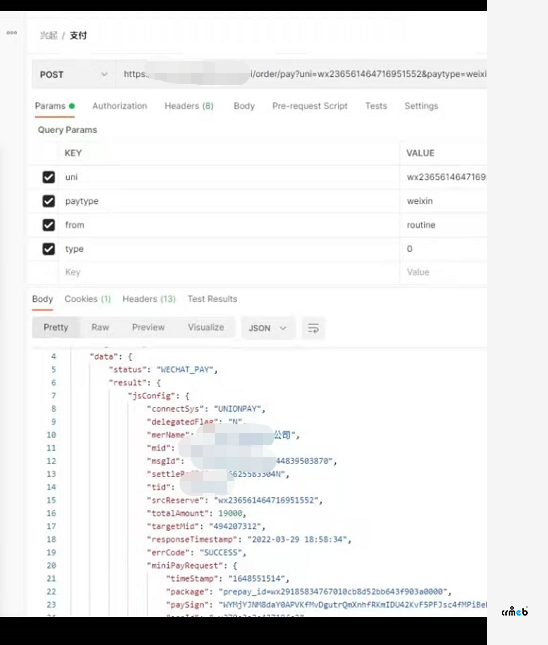Toggle the from parameter checkbox

tap(49, 225)
